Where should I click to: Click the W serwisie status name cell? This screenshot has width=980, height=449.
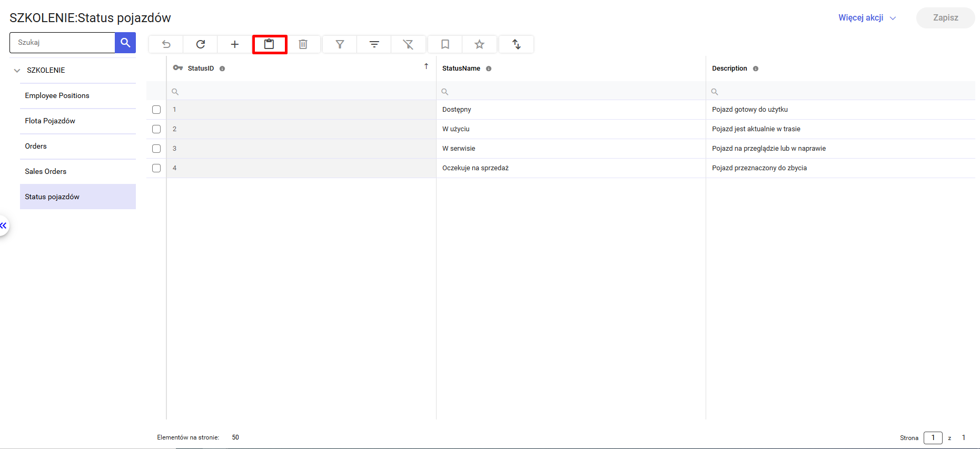pyautogui.click(x=571, y=149)
